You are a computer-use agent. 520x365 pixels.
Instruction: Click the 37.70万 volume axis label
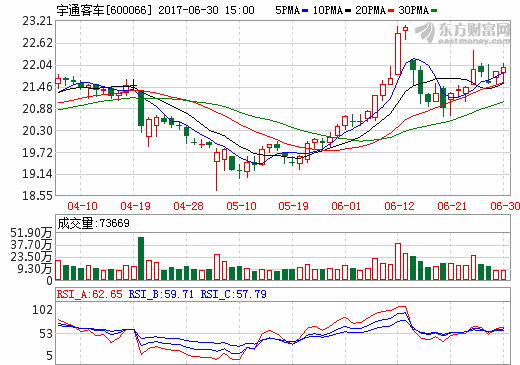tap(31, 245)
